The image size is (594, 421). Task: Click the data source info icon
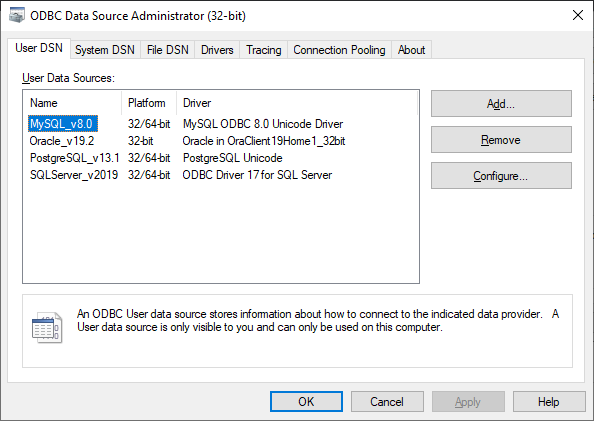pyautogui.click(x=47, y=327)
